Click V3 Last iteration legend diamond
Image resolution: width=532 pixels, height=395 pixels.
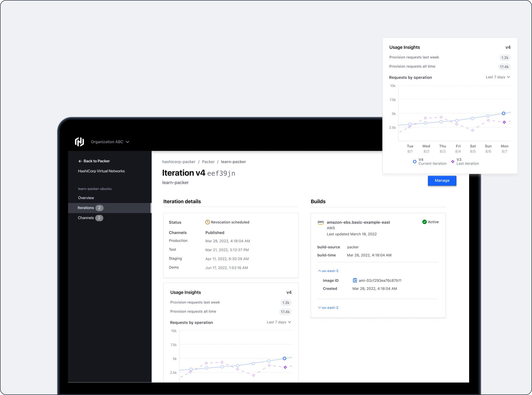point(453,162)
